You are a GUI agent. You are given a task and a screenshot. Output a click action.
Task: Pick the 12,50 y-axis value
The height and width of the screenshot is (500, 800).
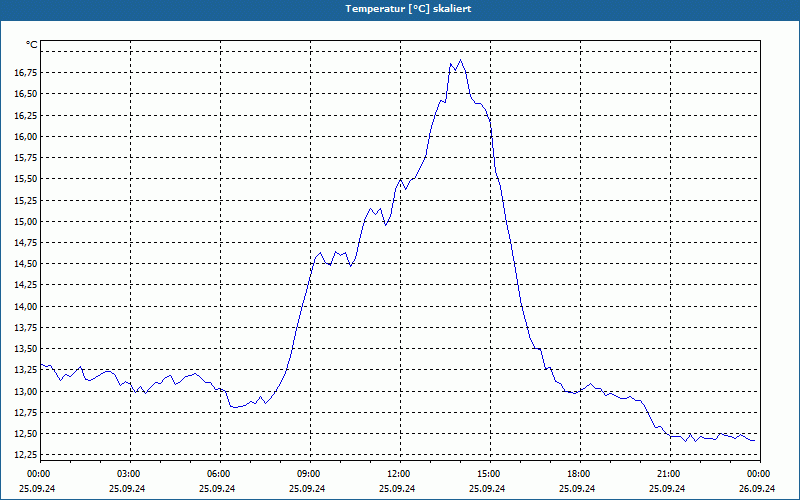click(x=26, y=434)
